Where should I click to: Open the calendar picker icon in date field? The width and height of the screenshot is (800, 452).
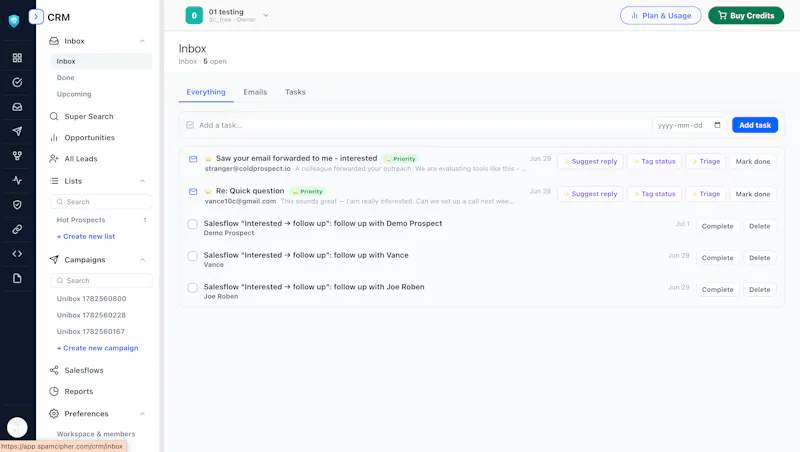(x=717, y=125)
